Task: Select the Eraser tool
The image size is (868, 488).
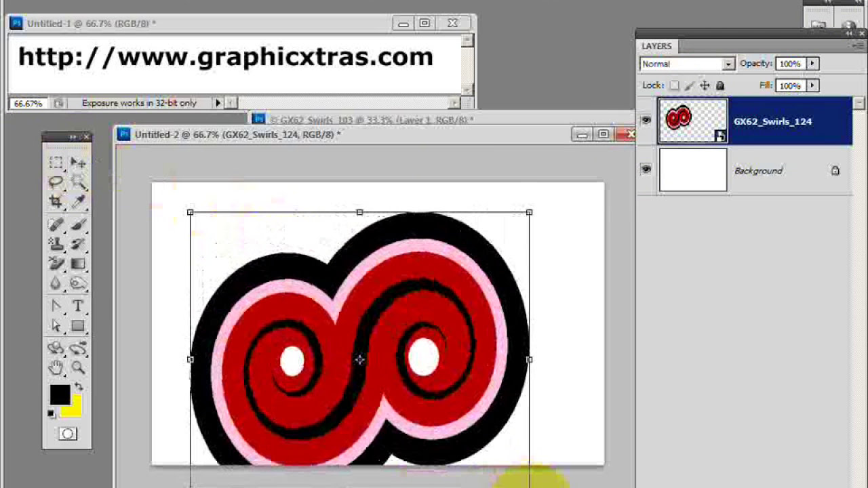Action: [56, 264]
